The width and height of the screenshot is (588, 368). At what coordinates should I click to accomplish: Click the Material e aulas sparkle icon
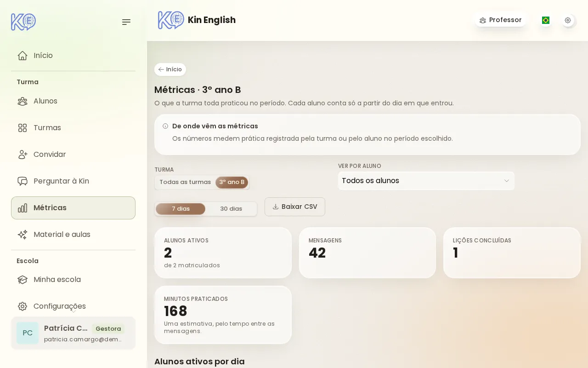point(23,235)
